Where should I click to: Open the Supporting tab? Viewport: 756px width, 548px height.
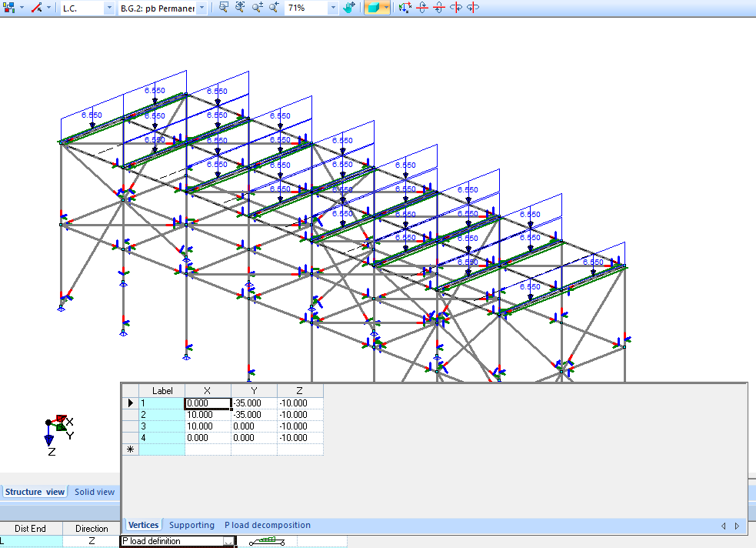click(x=192, y=525)
